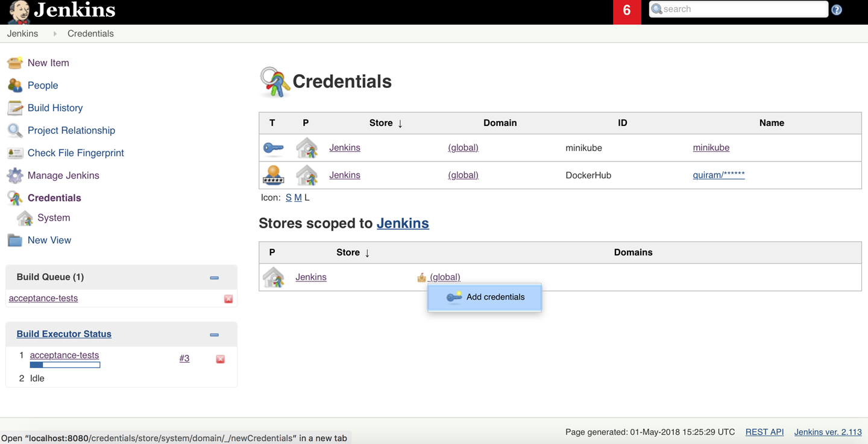Viewport: 868px width, 444px height.
Task: Open Jenkins store in stores table
Action: pyautogui.click(x=311, y=277)
